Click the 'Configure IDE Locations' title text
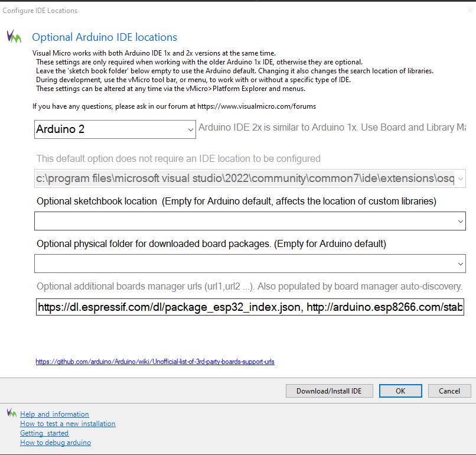Viewport: 476px width, 455px height. click(x=40, y=11)
